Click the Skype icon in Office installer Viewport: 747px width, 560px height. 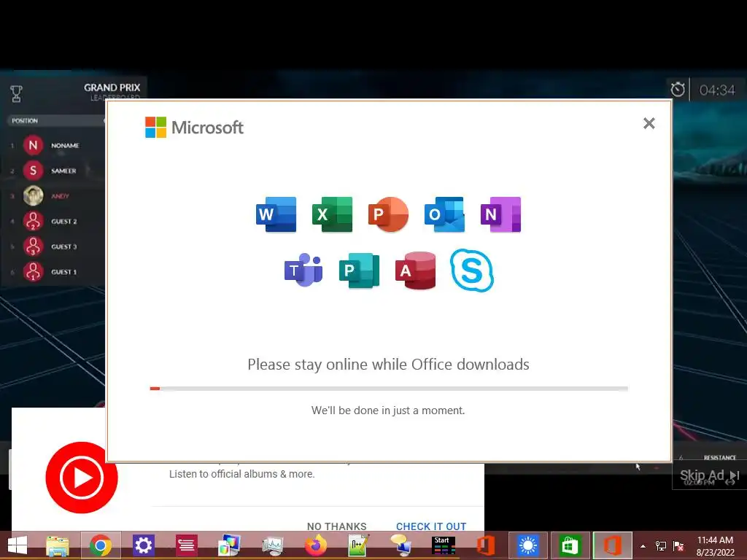pyautogui.click(x=472, y=270)
